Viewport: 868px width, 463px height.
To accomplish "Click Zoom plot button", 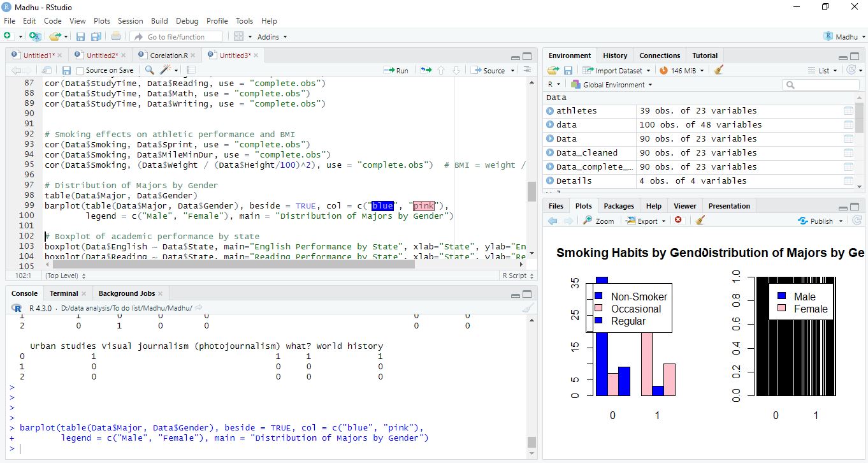I will [x=598, y=221].
